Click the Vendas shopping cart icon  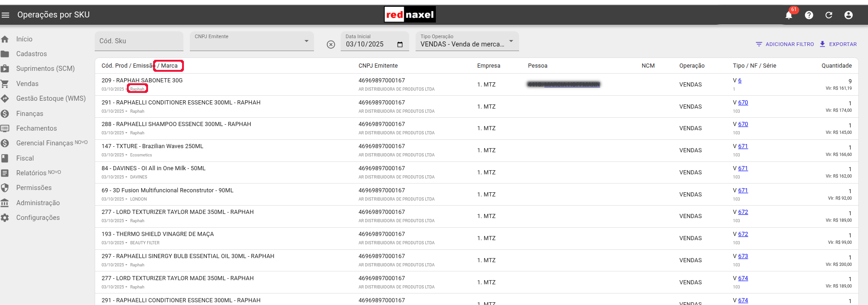coord(5,84)
